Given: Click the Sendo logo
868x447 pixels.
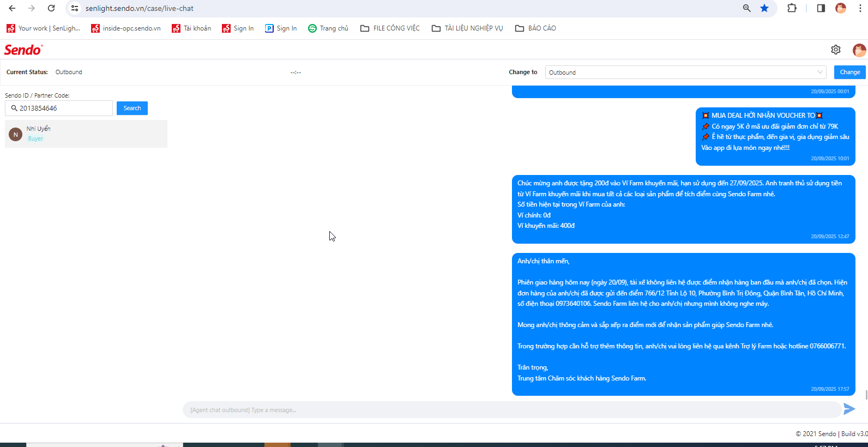Looking at the screenshot, I should [23, 50].
